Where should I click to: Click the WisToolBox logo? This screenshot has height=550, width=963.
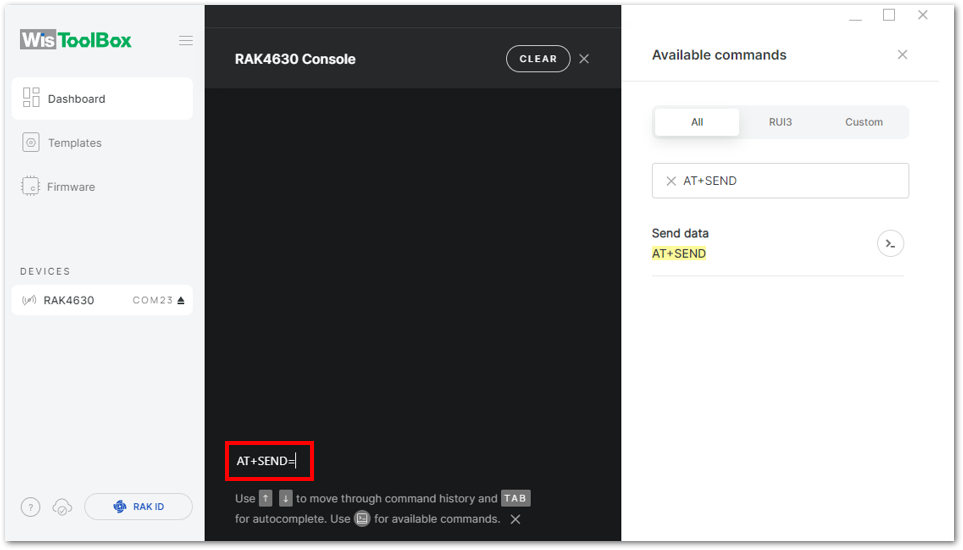(76, 41)
